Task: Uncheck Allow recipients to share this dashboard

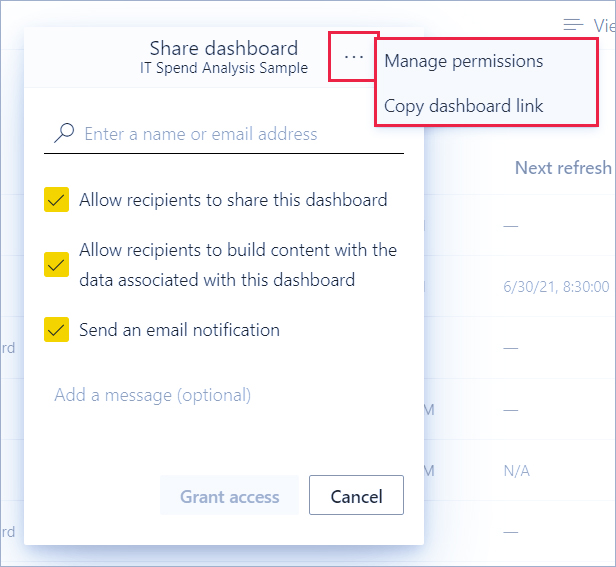Action: pyautogui.click(x=57, y=200)
